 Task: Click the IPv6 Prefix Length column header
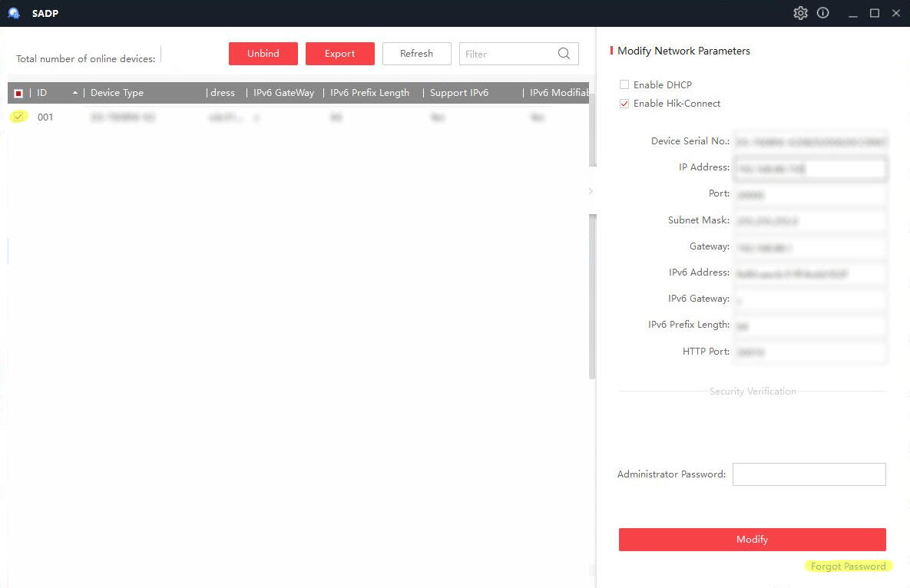[x=369, y=93]
